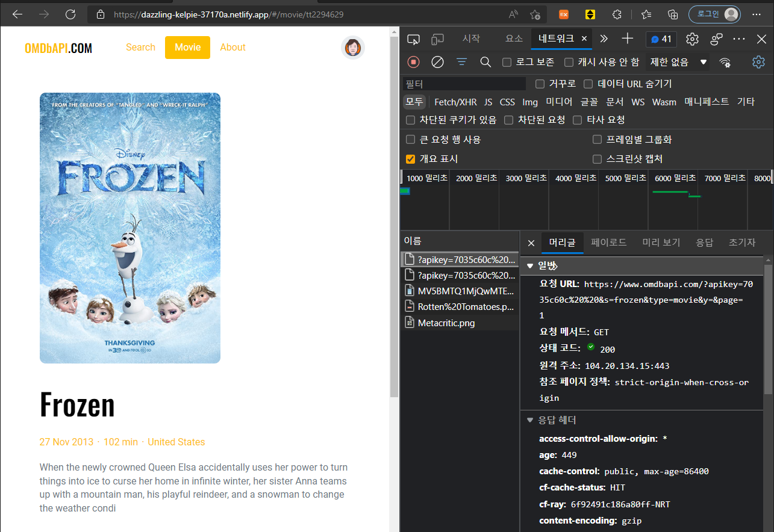Click the 6000 밀리초 timeline marker
This screenshot has width=774, height=532.
[675, 178]
